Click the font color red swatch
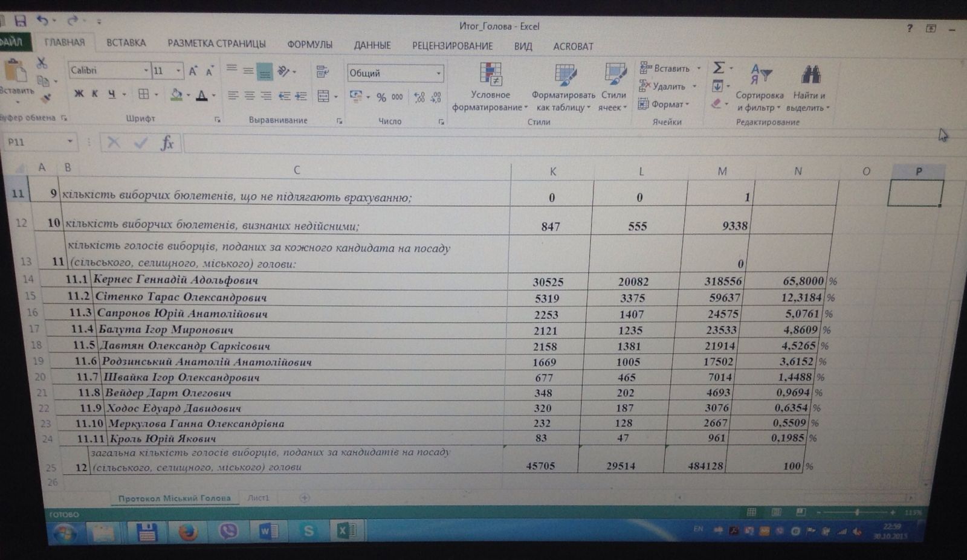Image resolution: width=967 pixels, height=560 pixels. (x=202, y=95)
